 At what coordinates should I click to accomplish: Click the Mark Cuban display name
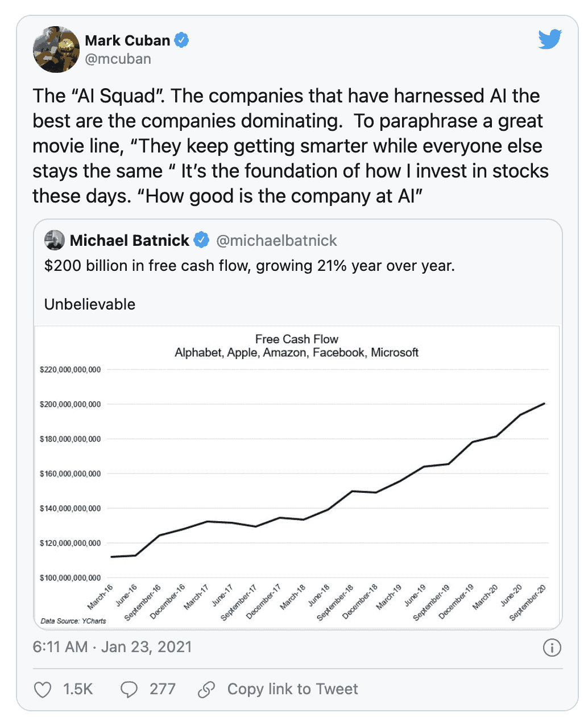pyautogui.click(x=127, y=40)
